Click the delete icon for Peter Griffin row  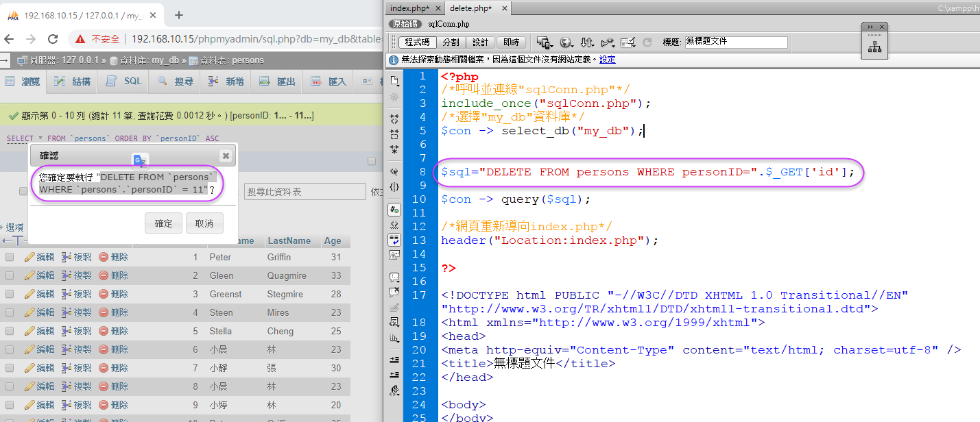(x=113, y=257)
